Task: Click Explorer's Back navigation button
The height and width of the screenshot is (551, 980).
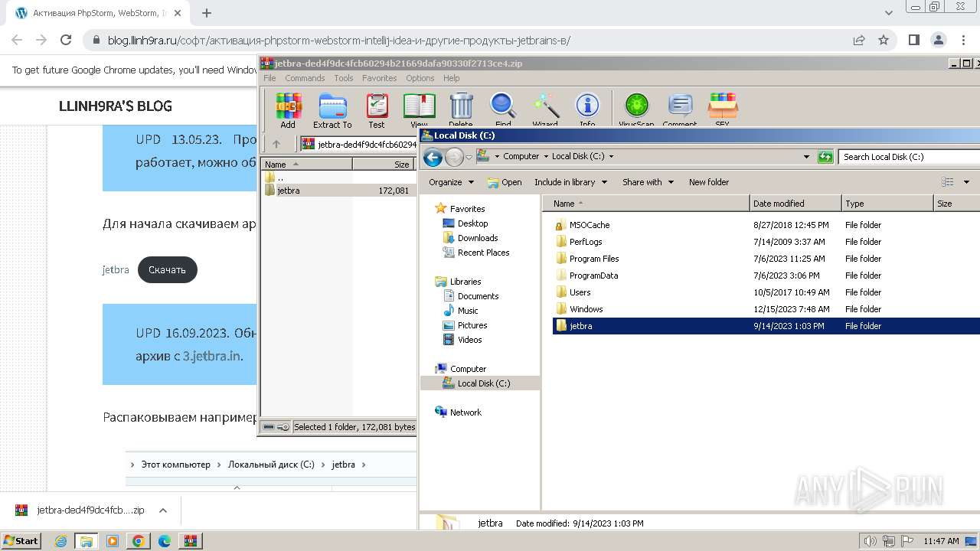Action: [433, 157]
